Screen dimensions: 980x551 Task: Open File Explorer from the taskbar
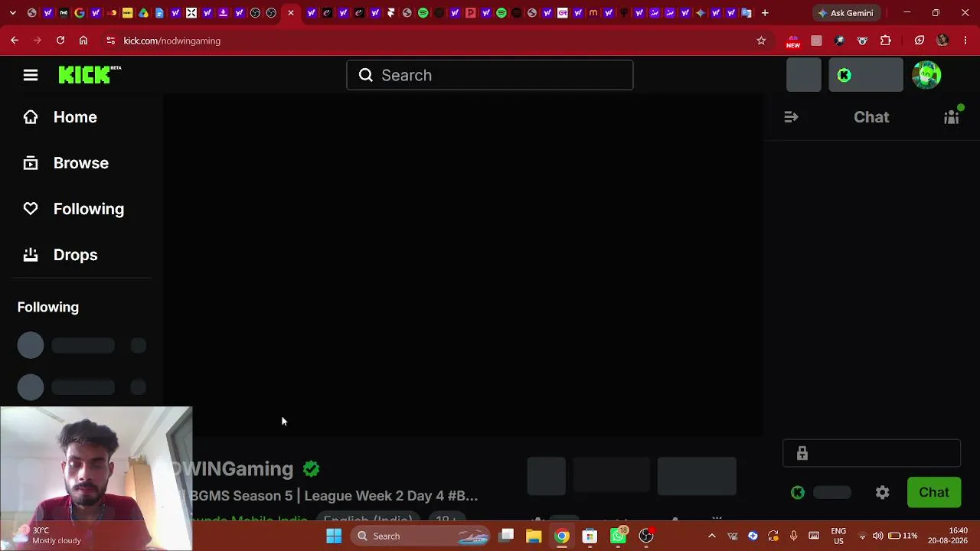pos(534,536)
